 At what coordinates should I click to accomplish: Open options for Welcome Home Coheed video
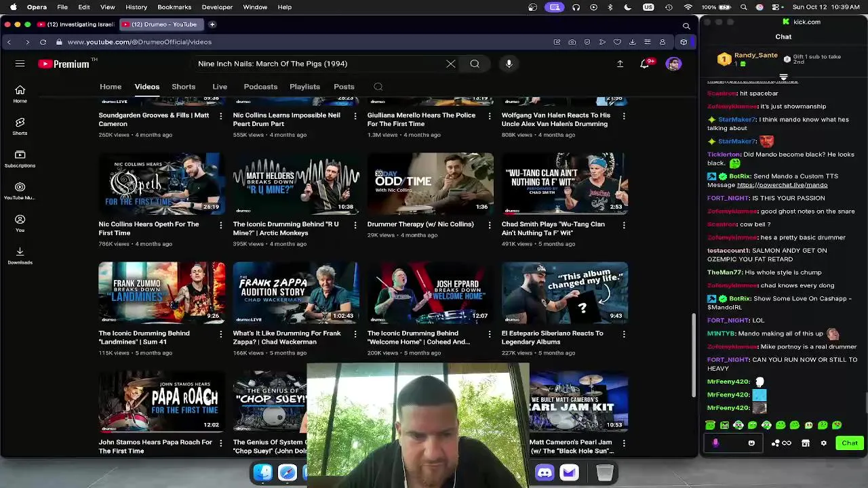pos(490,334)
